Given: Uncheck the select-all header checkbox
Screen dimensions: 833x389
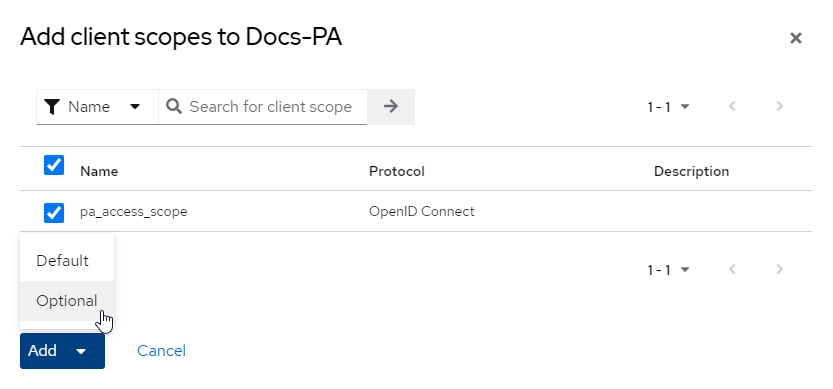Looking at the screenshot, I should 54,165.
